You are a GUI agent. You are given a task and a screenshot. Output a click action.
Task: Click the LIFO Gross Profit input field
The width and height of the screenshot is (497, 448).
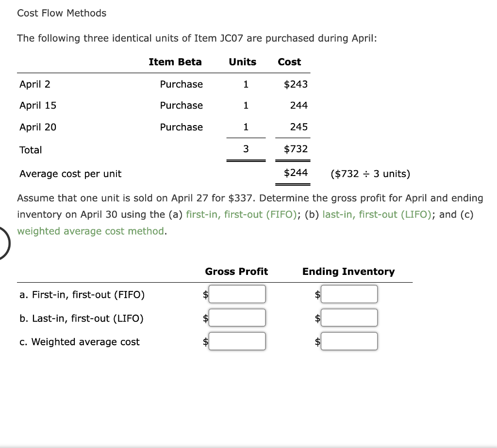tap(237, 318)
